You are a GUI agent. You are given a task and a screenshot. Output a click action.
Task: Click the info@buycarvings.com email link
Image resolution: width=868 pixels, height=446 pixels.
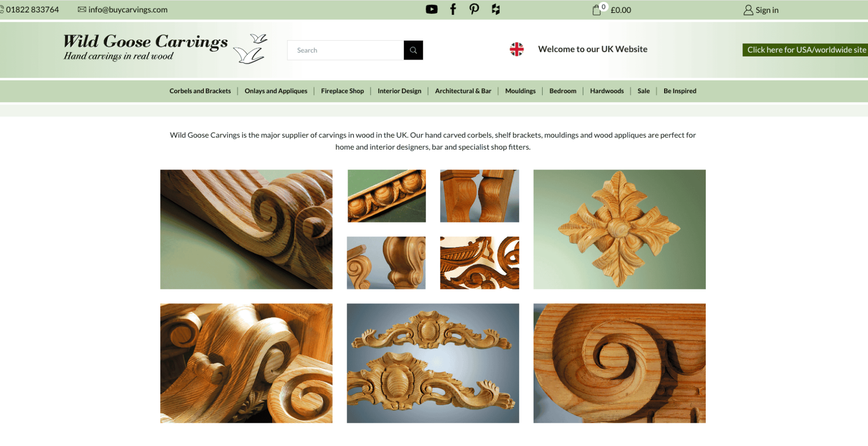coord(127,10)
